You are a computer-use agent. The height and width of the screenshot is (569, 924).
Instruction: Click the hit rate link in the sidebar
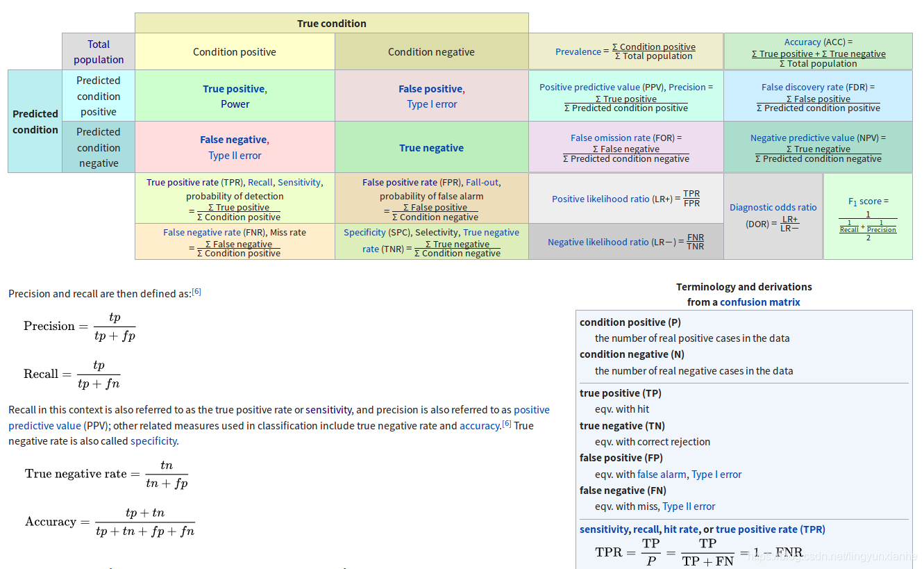681,529
